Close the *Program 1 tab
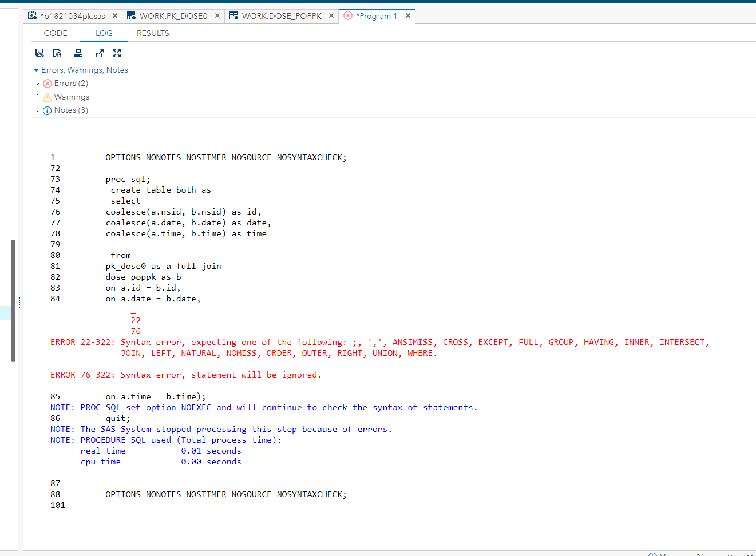Viewport: 756px width, 556px height. (x=408, y=16)
